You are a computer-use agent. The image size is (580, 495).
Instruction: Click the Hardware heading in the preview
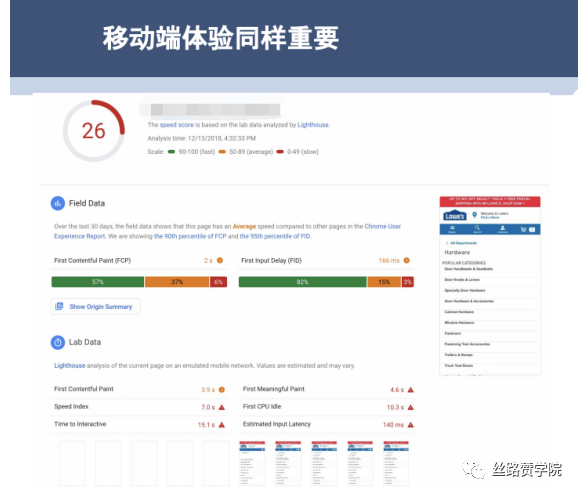pos(457,252)
